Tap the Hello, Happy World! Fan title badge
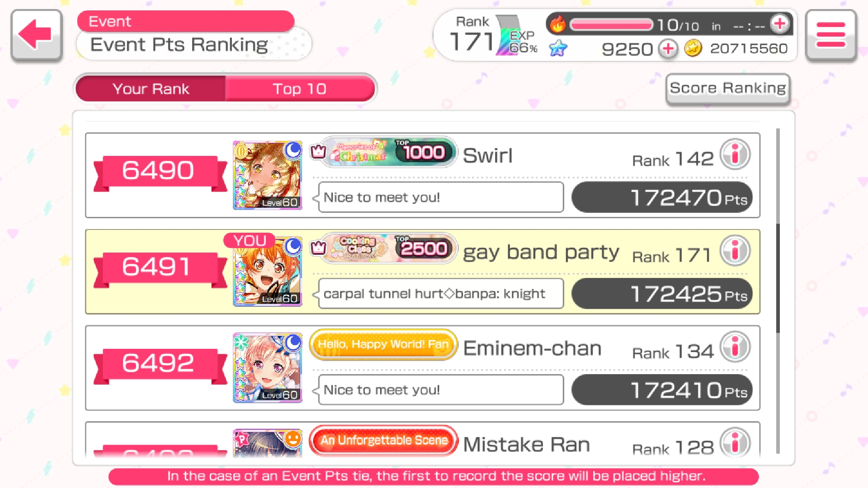The image size is (868, 488). pyautogui.click(x=383, y=344)
